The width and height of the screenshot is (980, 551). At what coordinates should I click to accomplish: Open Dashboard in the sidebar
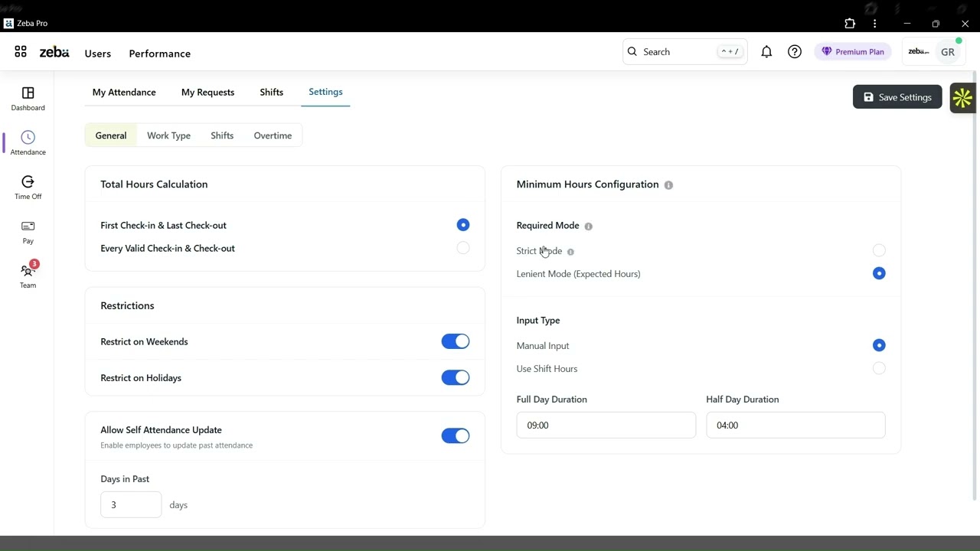point(28,99)
